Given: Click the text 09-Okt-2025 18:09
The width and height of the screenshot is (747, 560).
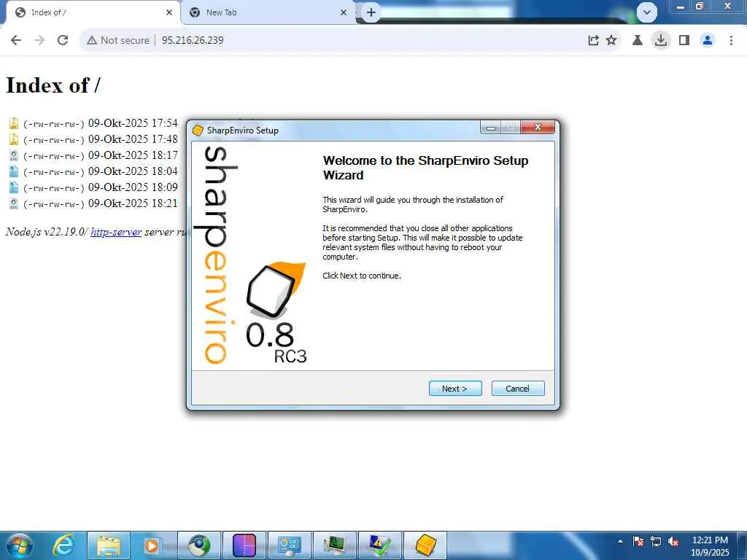Looking at the screenshot, I should point(133,187).
